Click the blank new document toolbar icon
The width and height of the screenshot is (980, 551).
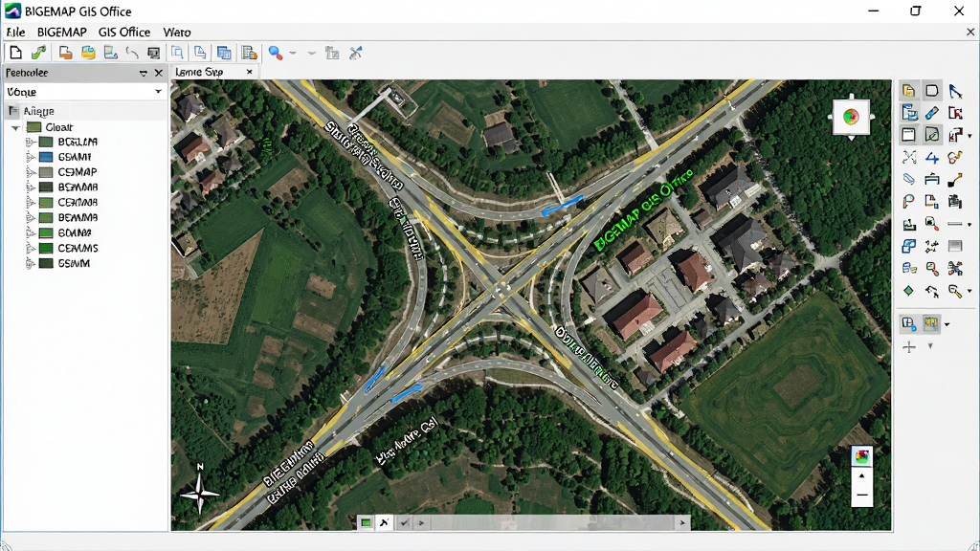16,54
